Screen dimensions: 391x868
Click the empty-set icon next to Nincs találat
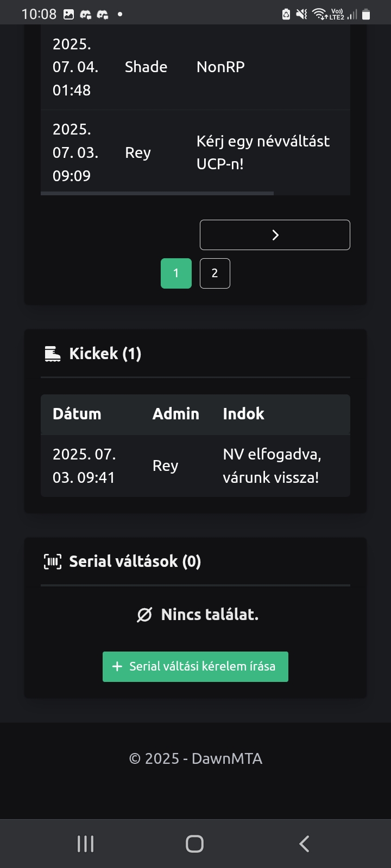[x=144, y=615]
